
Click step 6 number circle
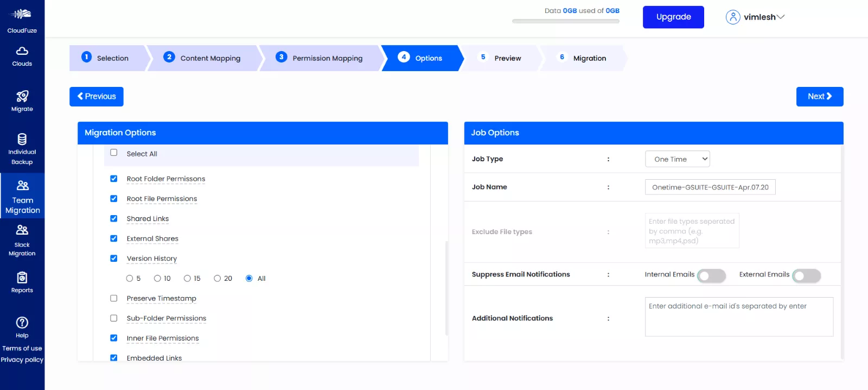click(562, 57)
